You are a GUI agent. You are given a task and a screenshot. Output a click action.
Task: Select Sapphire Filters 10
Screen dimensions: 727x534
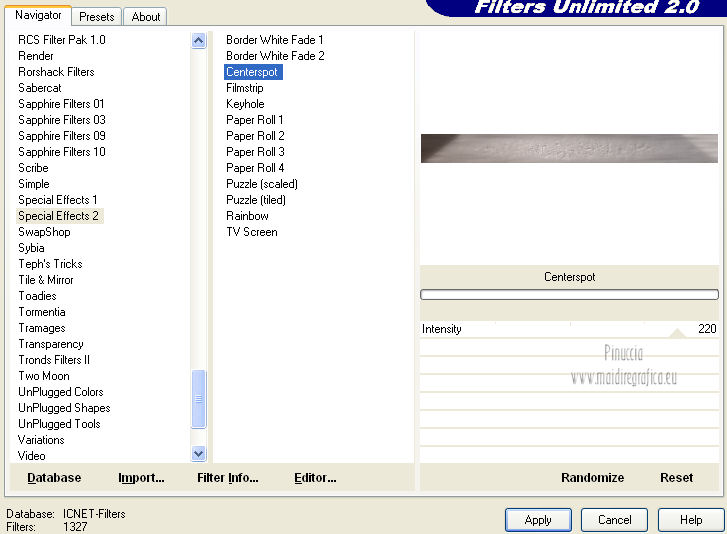62,152
